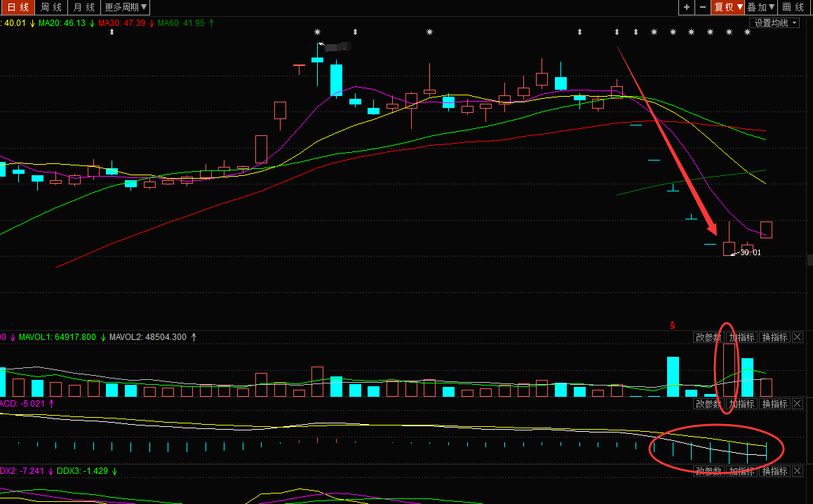Open the 设置均线 moving average settings dropdown
Image resolution: width=813 pixels, height=504 pixels.
[x=774, y=23]
